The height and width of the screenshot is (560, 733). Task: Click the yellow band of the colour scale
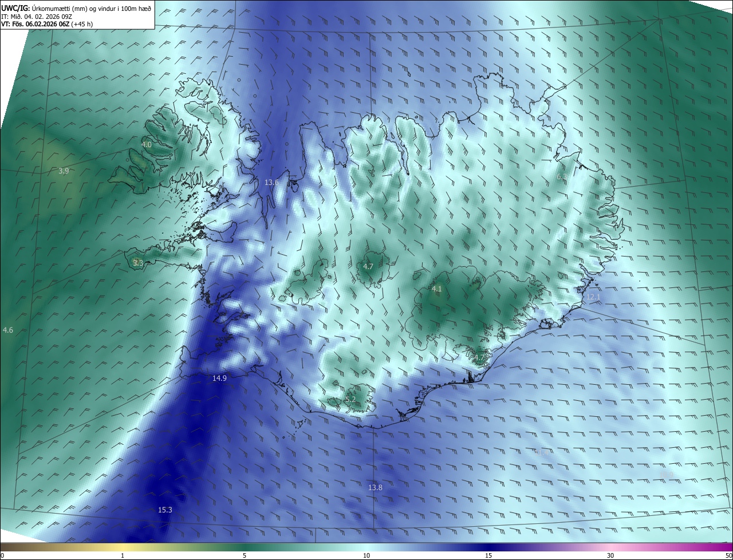click(x=123, y=547)
